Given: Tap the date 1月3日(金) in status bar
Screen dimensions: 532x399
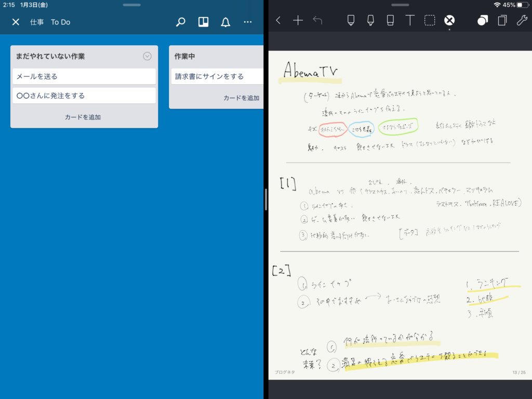Looking at the screenshot, I should point(34,5).
